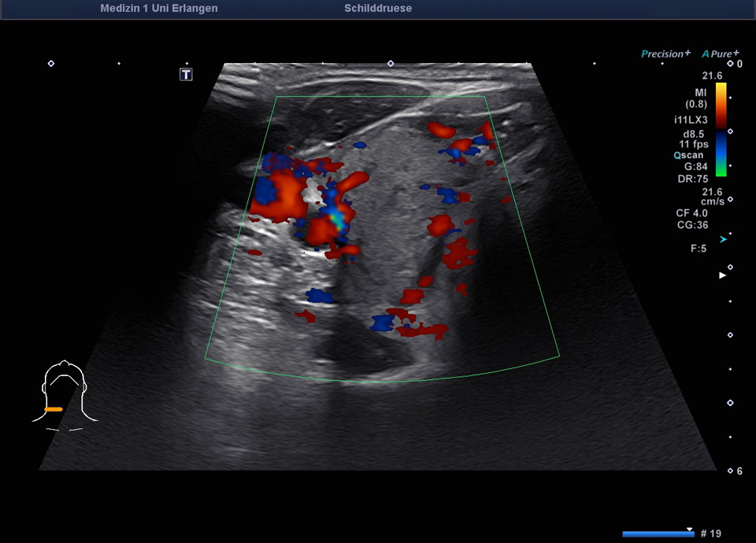Select the depth scale diamond at 0
The height and width of the screenshot is (543, 756).
[730, 64]
